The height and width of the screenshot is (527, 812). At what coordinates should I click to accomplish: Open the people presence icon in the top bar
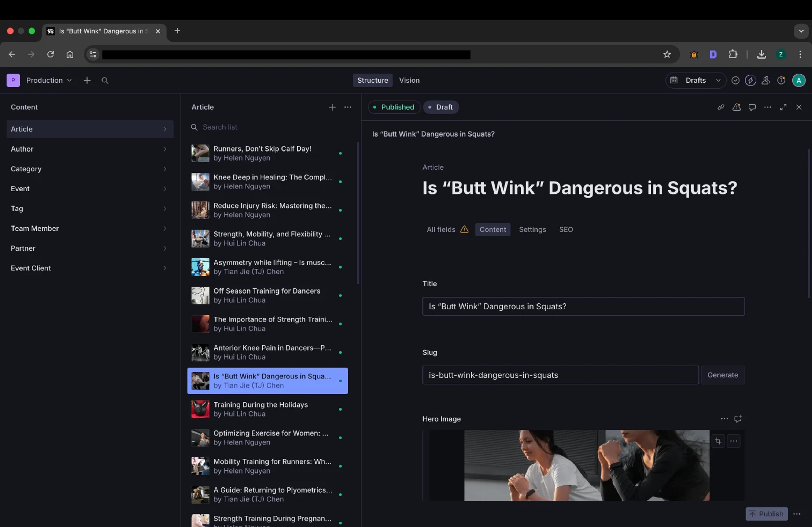click(x=766, y=81)
